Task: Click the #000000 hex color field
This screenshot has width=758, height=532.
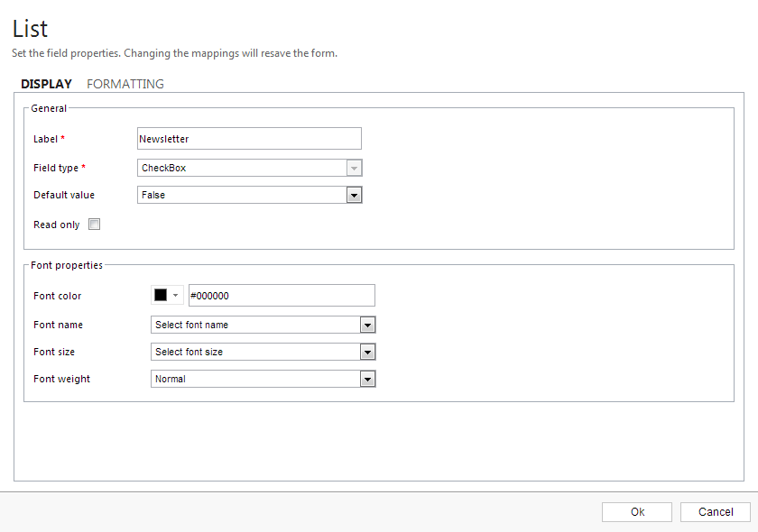Action: click(x=281, y=296)
